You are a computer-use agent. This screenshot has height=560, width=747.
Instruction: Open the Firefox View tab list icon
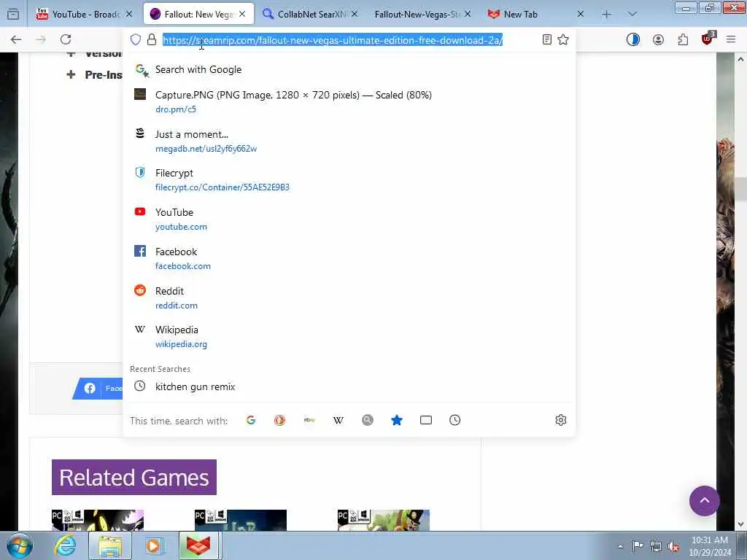click(13, 15)
